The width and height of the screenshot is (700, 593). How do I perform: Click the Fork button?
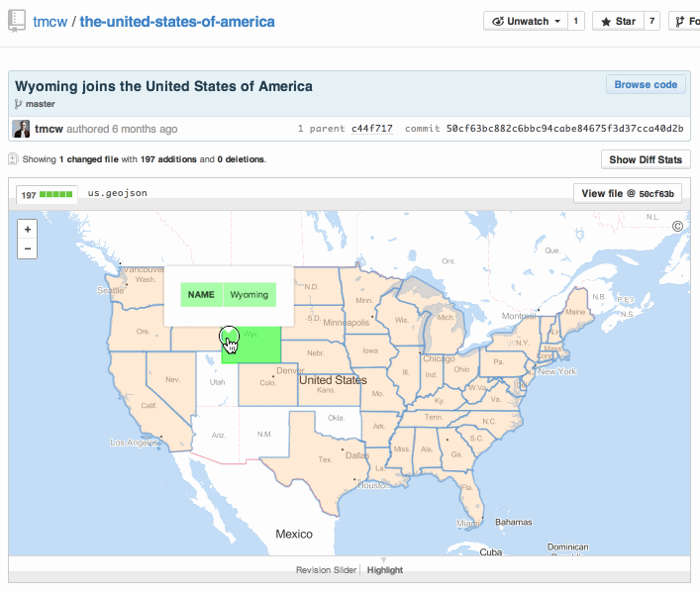685,21
